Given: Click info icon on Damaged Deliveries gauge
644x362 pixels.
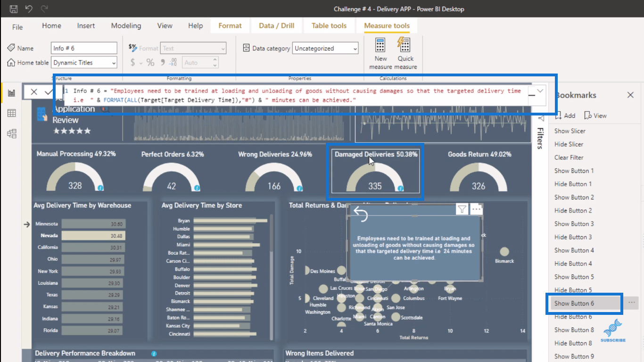Looking at the screenshot, I should tap(400, 188).
